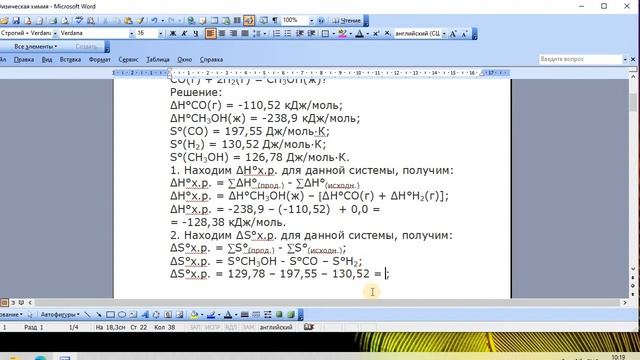
Task: Select the Oval drawing tool
Action: pos(122,315)
